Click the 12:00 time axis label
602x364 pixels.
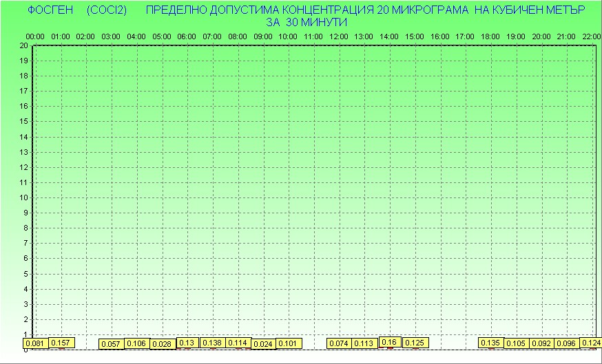339,37
